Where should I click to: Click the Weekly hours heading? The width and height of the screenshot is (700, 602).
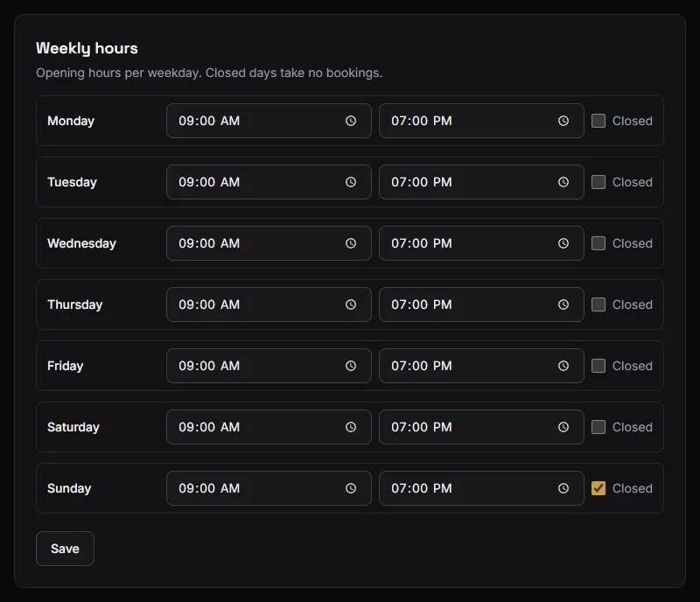87,48
